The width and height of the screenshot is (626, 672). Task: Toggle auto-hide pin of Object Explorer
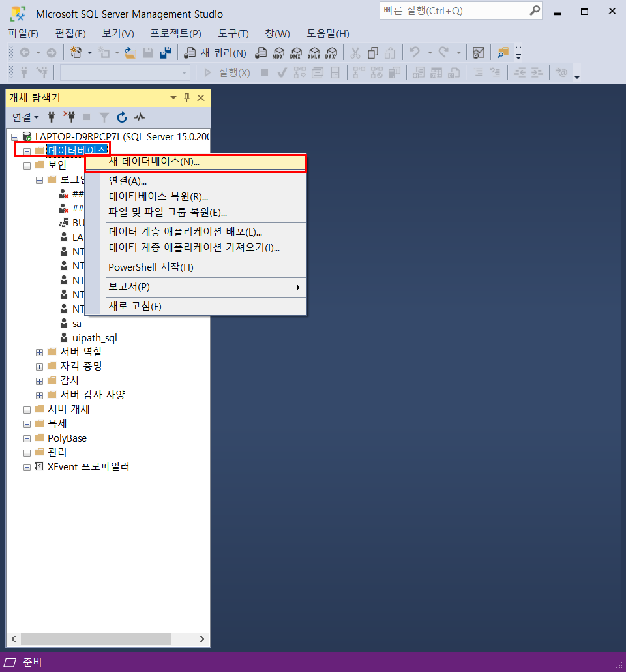186,98
